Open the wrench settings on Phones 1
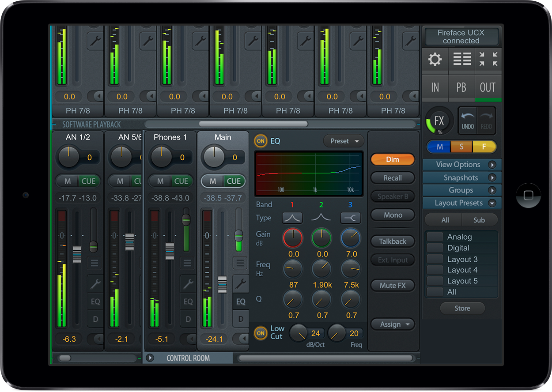This screenshot has width=552, height=392. [188, 283]
